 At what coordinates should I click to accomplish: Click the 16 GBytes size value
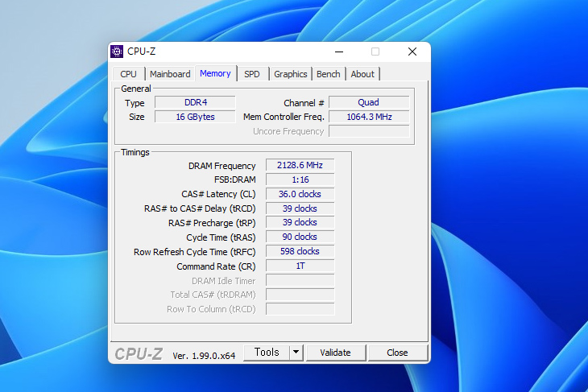[196, 117]
